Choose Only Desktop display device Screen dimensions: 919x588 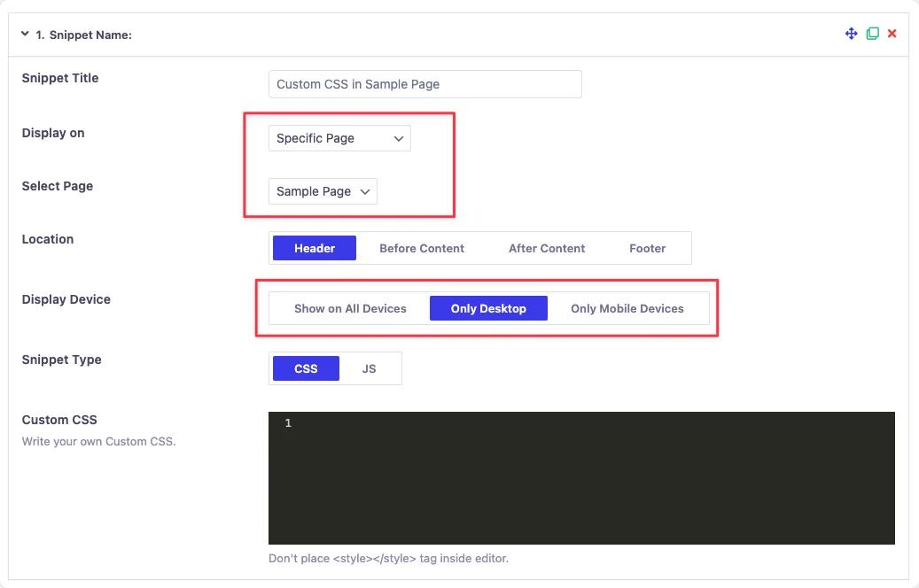pos(488,309)
